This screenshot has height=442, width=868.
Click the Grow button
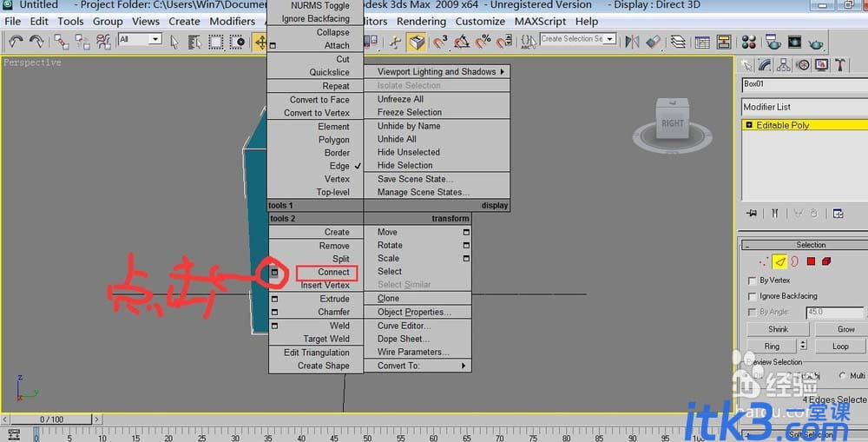(x=842, y=329)
